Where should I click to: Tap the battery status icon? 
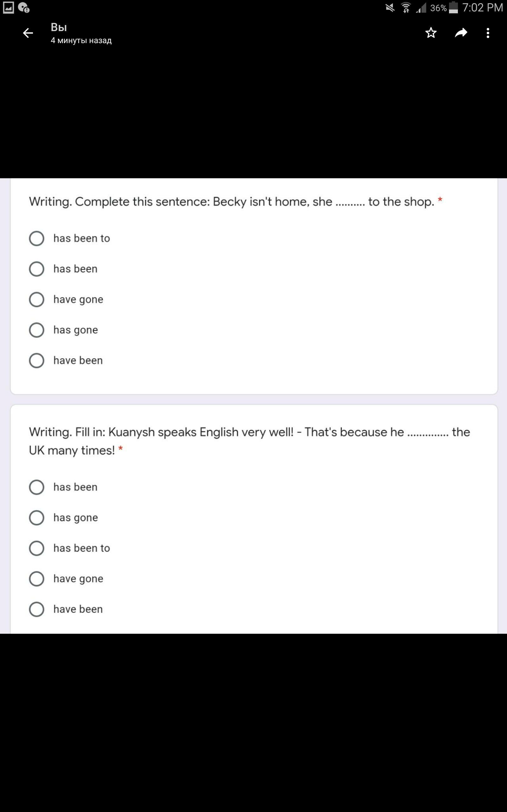pyautogui.click(x=453, y=7)
